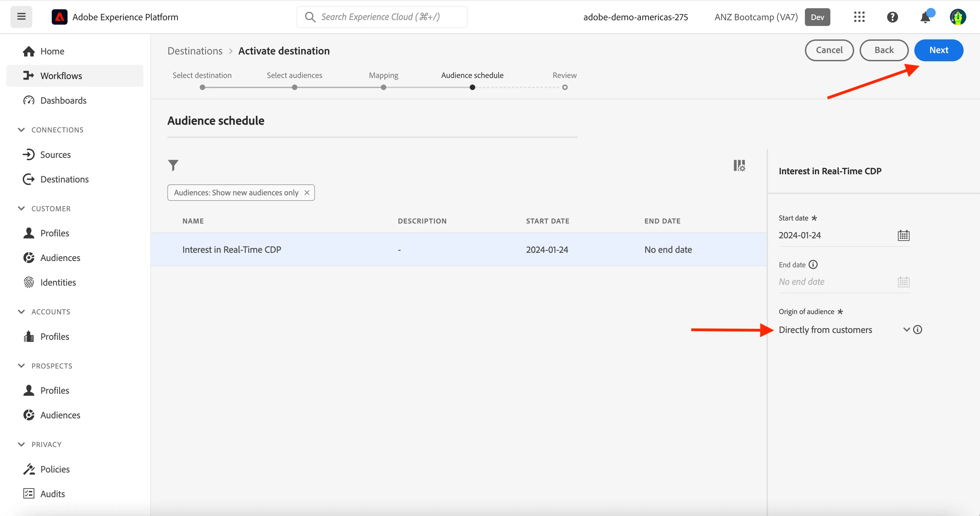Click the Cancel button

pyautogui.click(x=829, y=50)
